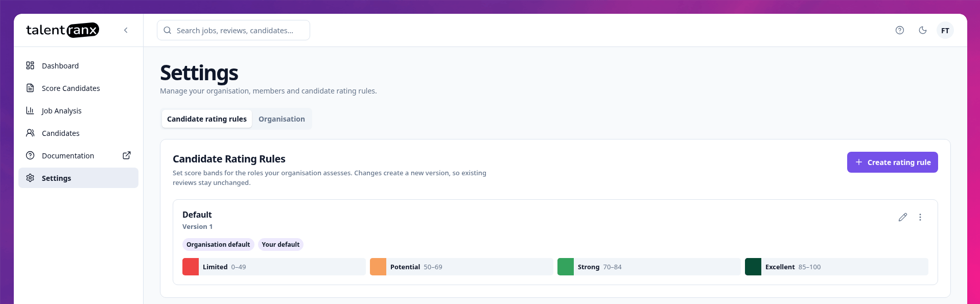
Task: Click the red Limited color swatch
Action: pyautogui.click(x=191, y=267)
